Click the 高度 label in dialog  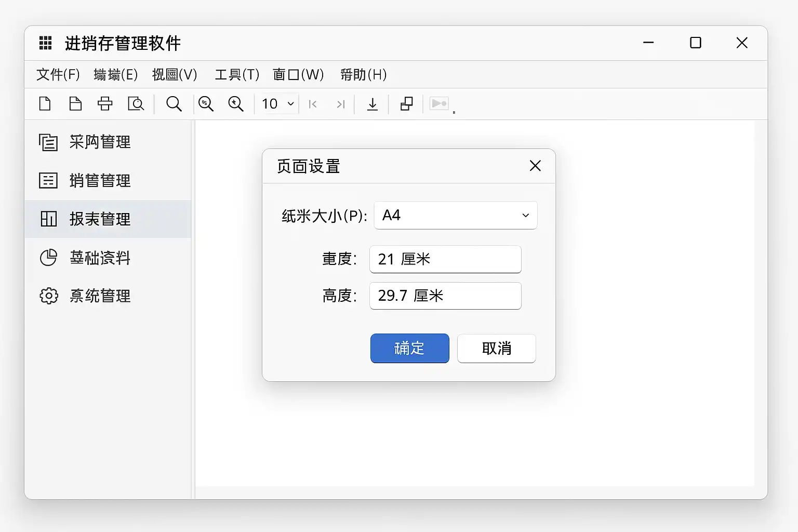pos(340,296)
